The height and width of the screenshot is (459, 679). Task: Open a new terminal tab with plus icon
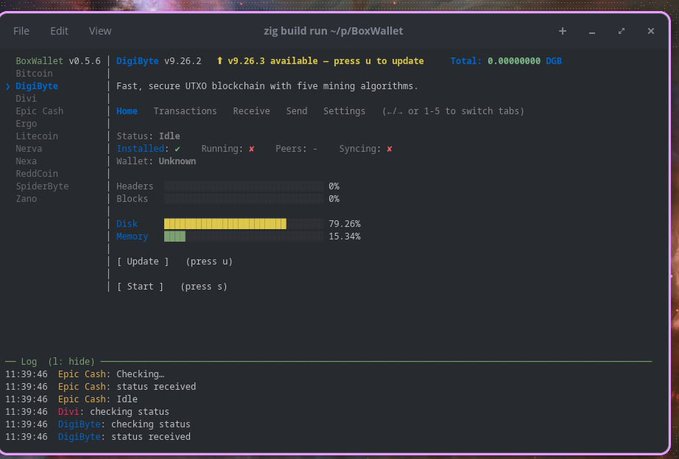562,31
